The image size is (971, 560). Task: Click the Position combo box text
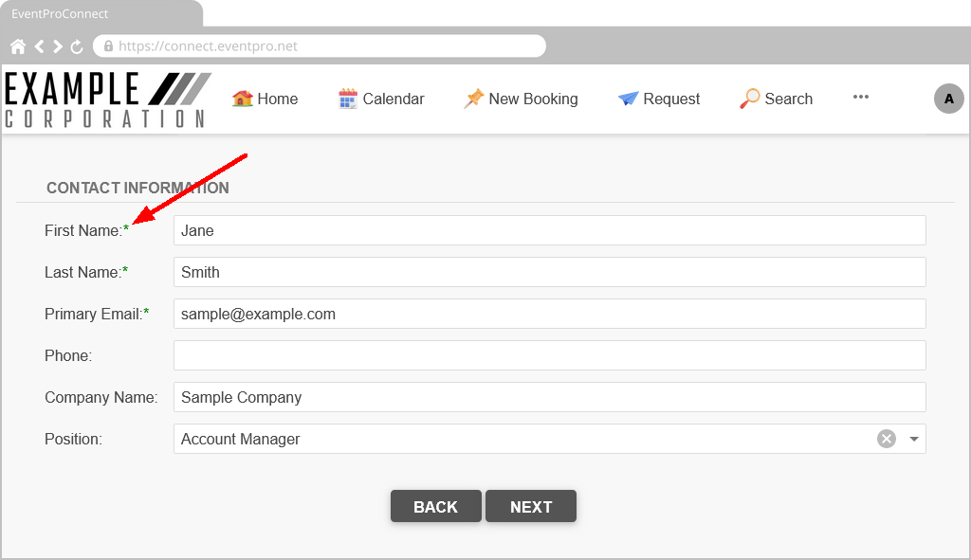tap(240, 440)
